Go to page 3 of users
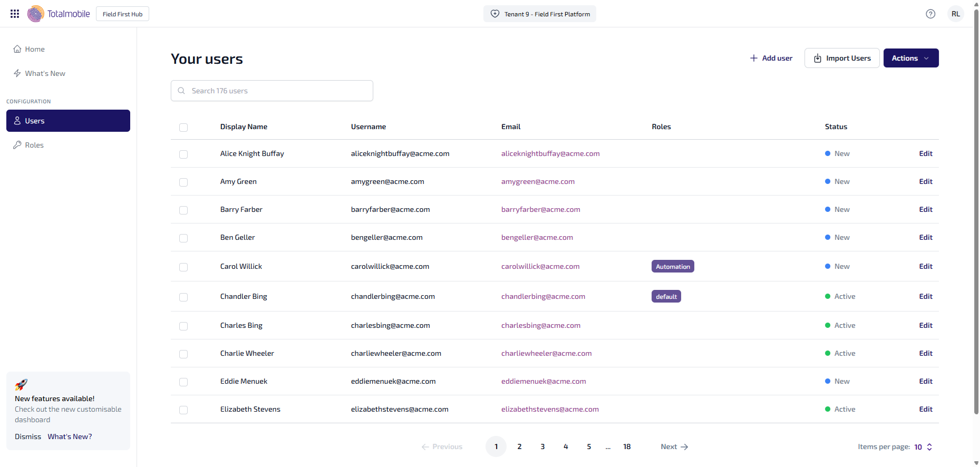This screenshot has width=980, height=467. click(542, 446)
